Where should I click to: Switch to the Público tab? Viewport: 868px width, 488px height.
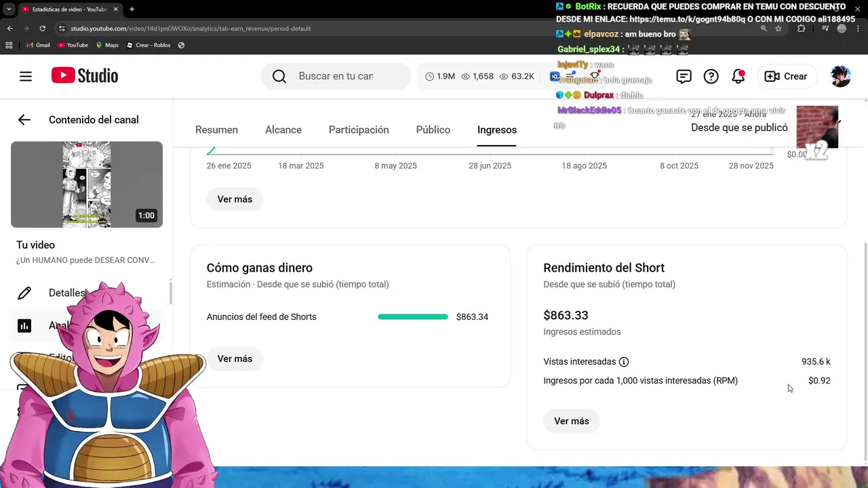click(433, 130)
